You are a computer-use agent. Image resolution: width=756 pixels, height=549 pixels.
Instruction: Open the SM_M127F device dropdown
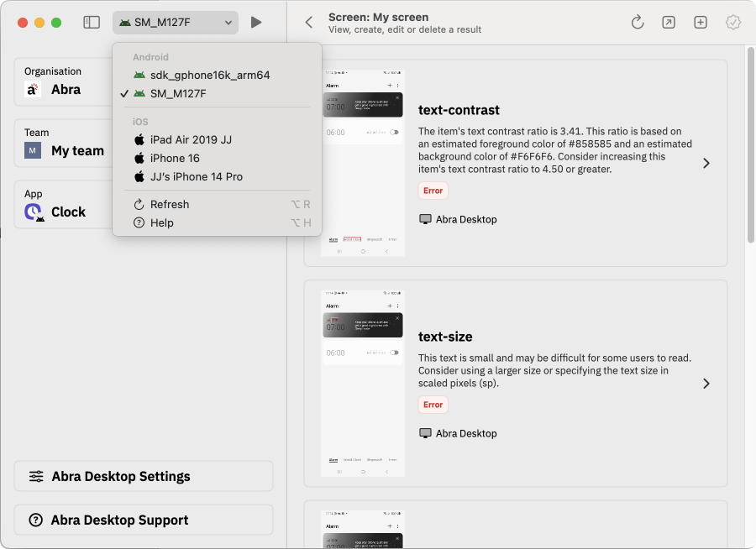pyautogui.click(x=176, y=22)
